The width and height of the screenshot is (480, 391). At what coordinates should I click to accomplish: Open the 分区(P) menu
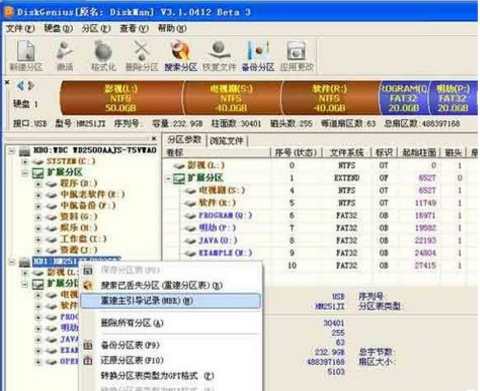click(96, 29)
